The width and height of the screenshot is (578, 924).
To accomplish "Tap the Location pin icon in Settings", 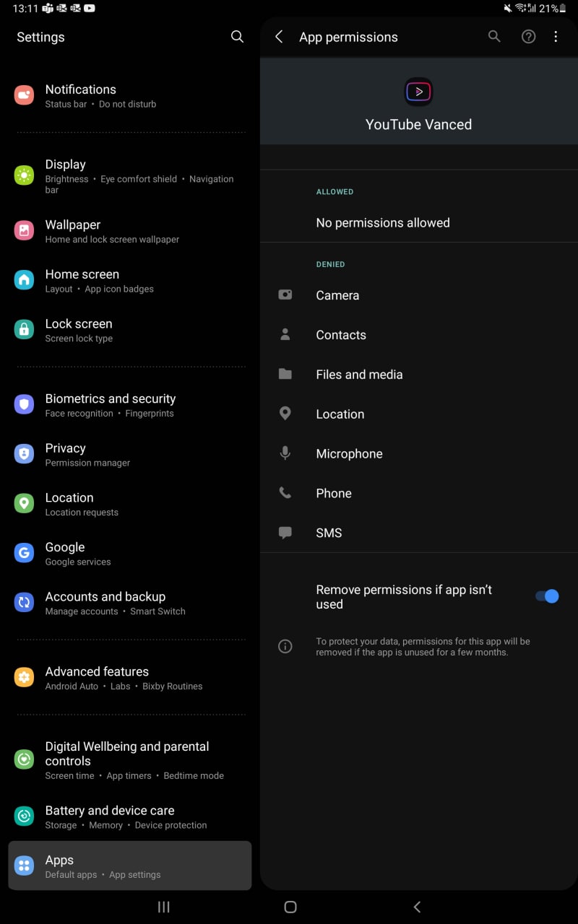I will (25, 504).
